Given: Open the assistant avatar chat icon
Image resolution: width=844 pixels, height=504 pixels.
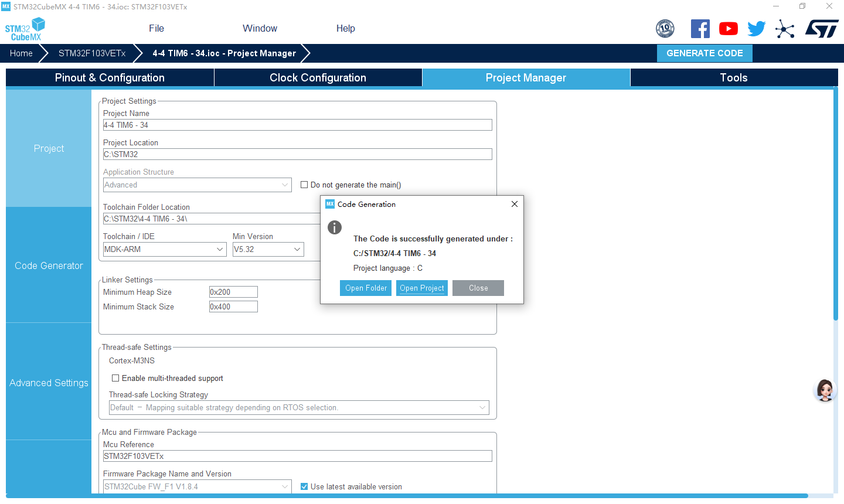Looking at the screenshot, I should tap(825, 390).
